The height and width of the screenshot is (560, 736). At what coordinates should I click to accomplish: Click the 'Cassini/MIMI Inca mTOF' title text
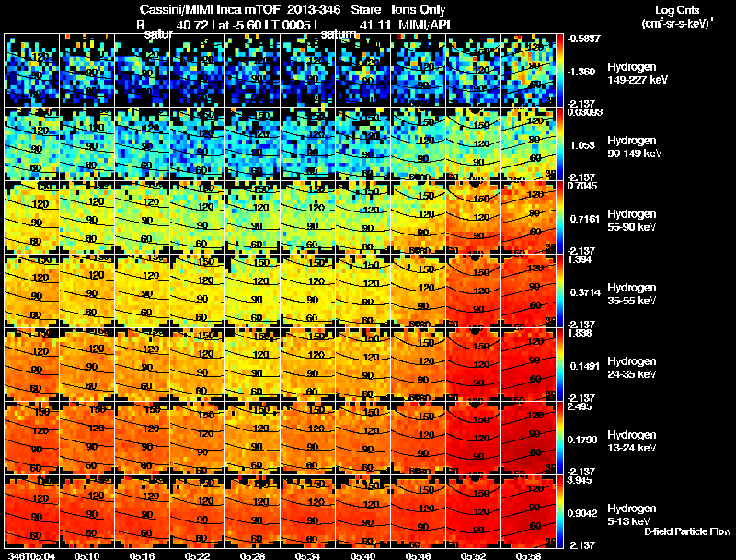tap(210, 9)
